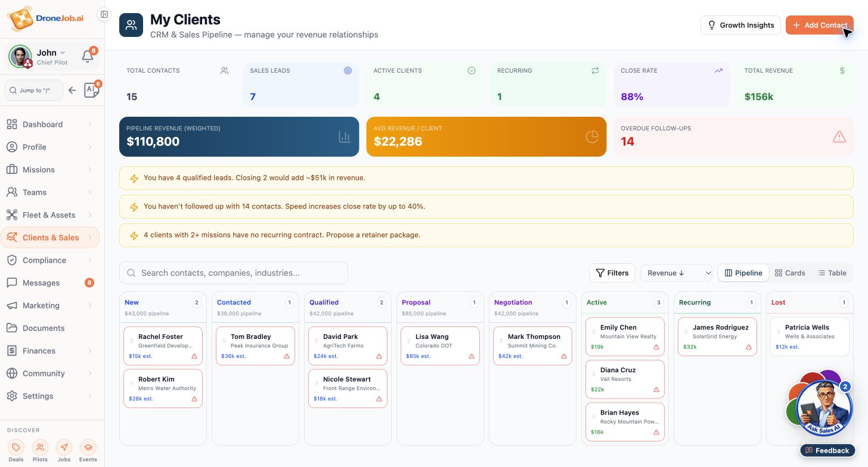Viewport: 868px width, 467px height.
Task: Click the Jump to search box
Action: [x=34, y=91]
